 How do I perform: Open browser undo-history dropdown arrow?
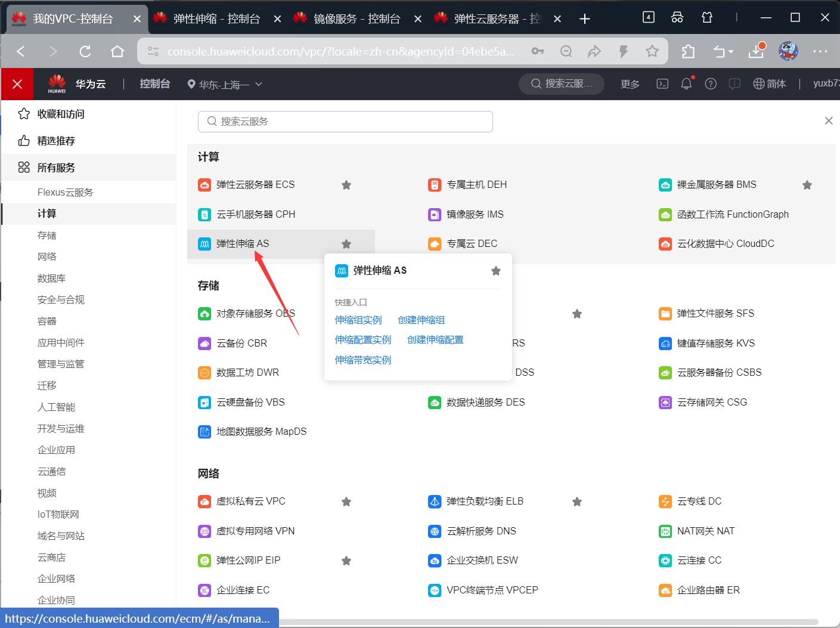(731, 52)
